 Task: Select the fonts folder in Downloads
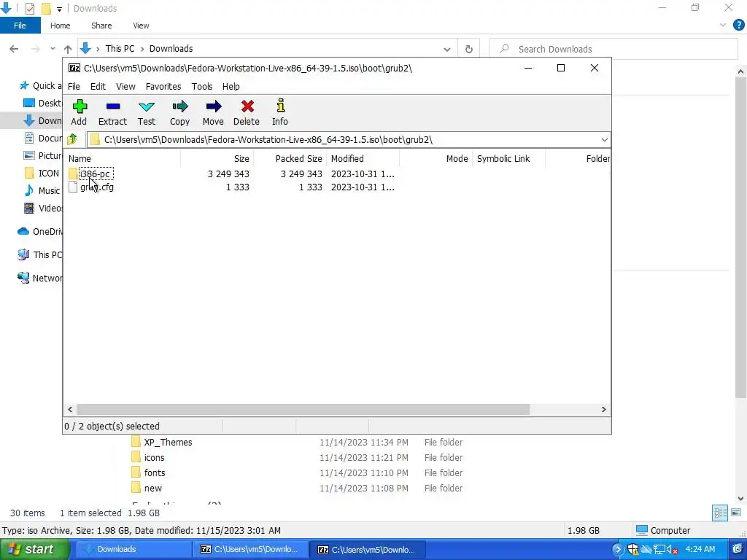coord(149,472)
